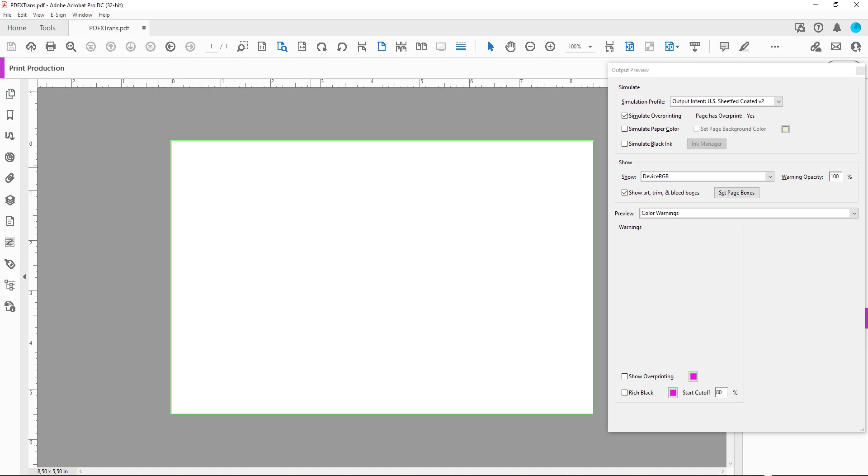Switch to the Tools tab
This screenshot has height=476, width=868.
click(47, 28)
